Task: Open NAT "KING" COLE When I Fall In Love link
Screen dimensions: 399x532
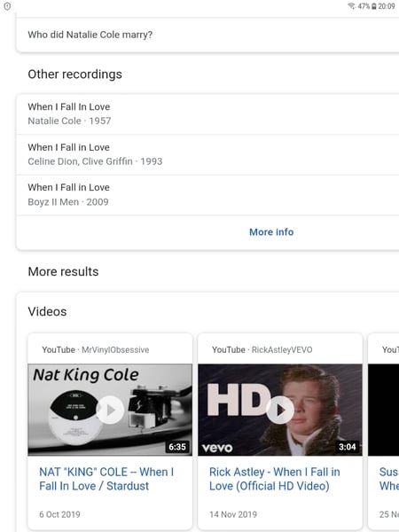Action: [106, 479]
